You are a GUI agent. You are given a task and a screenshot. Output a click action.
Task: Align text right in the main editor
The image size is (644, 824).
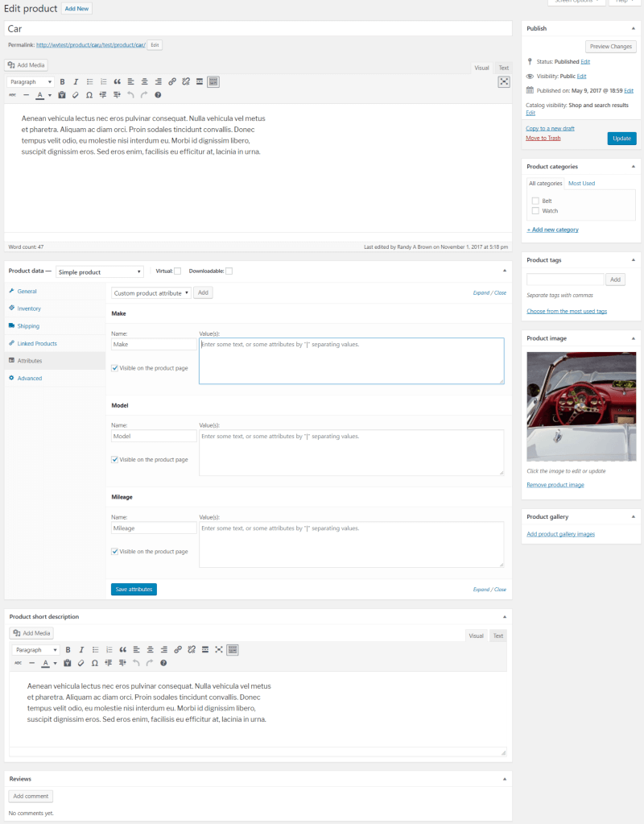pos(158,82)
